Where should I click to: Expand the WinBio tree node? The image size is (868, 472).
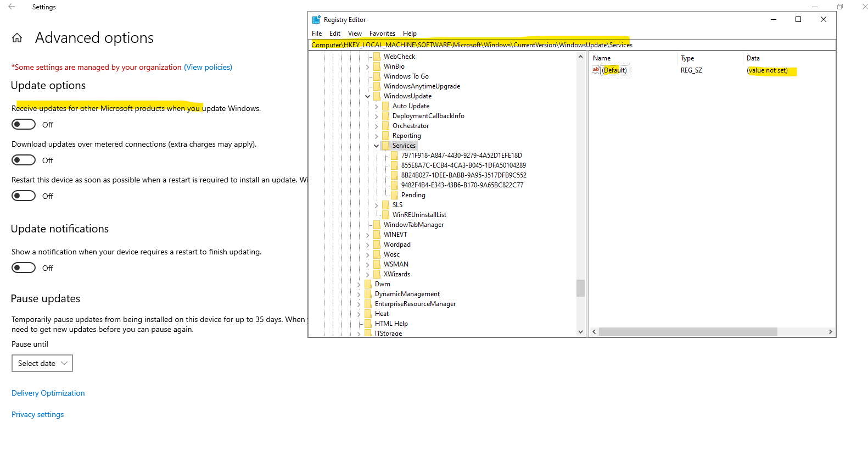[368, 66]
